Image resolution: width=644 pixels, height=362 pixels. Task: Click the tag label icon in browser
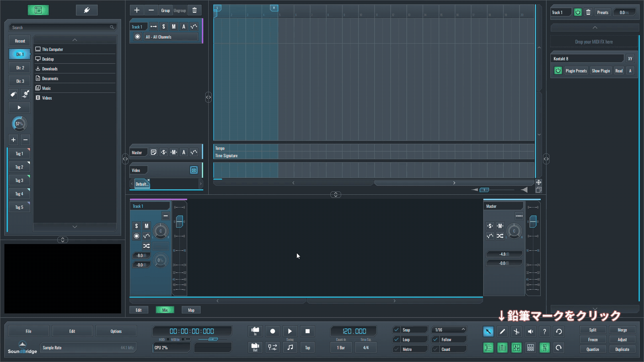click(x=13, y=95)
